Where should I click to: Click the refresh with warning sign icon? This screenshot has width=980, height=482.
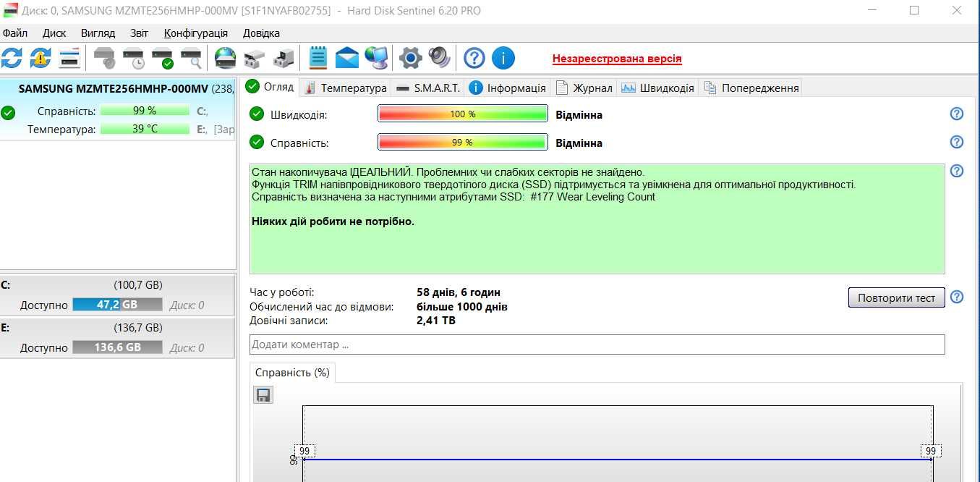point(40,58)
